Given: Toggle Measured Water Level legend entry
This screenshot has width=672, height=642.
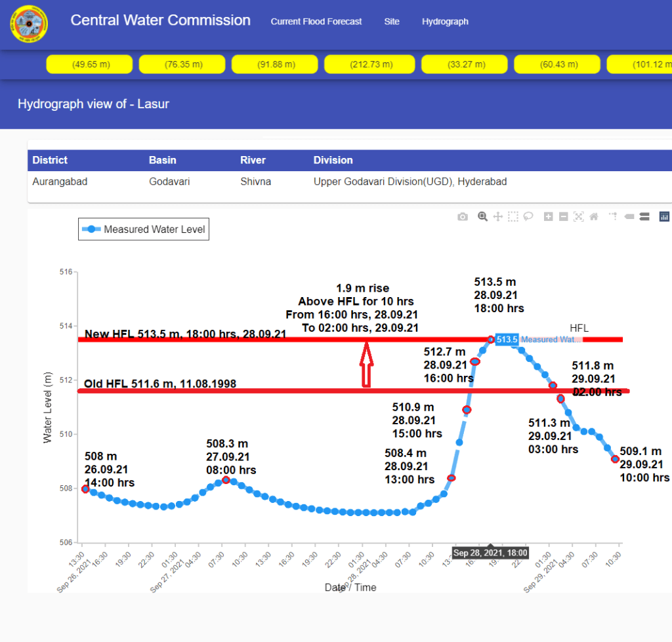Looking at the screenshot, I should 144,229.
